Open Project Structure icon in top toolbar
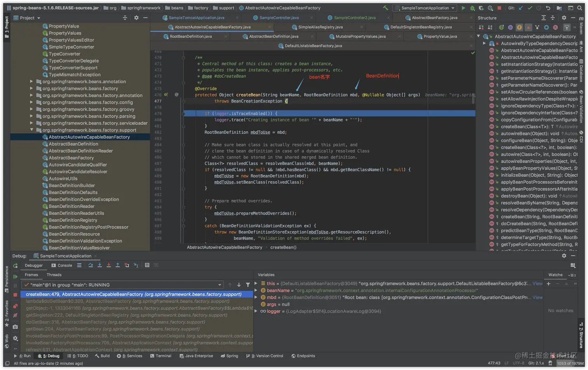588x370 pixels. pos(559,8)
